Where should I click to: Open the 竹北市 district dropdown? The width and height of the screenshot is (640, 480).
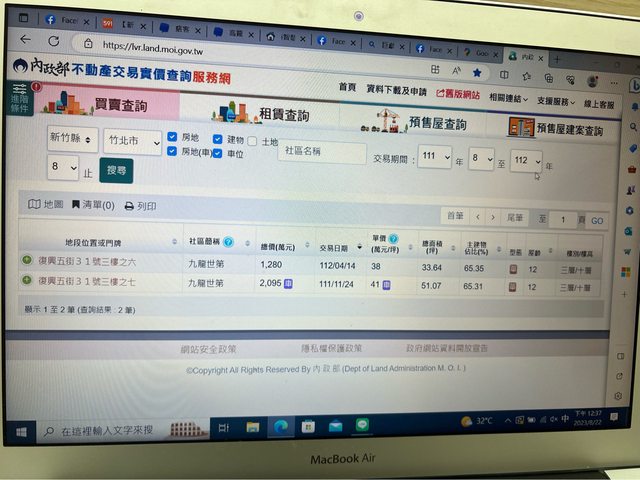coord(132,143)
